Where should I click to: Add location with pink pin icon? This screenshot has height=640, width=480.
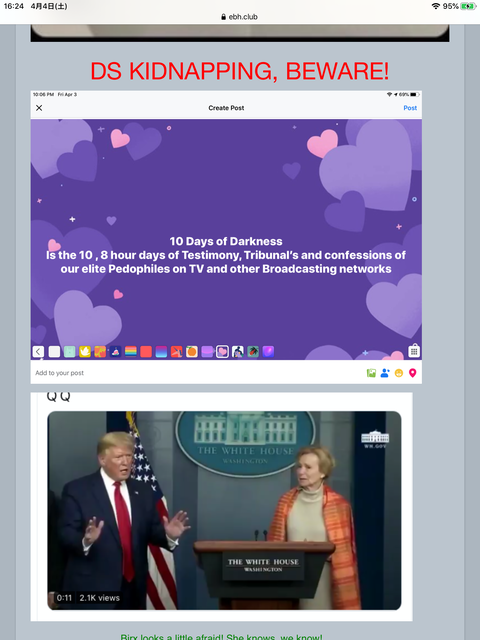pyautogui.click(x=413, y=373)
